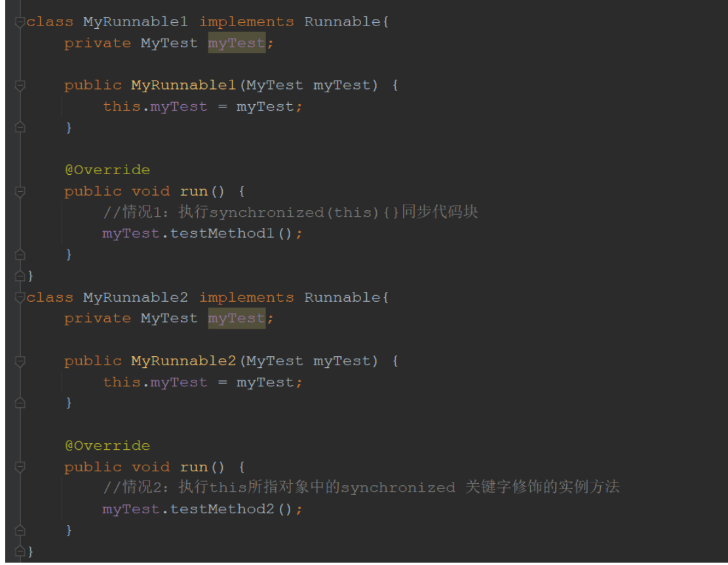This screenshot has width=728, height=565.
Task: Click end-fold marker of MyRunnable1 constructor
Action: 20,128
